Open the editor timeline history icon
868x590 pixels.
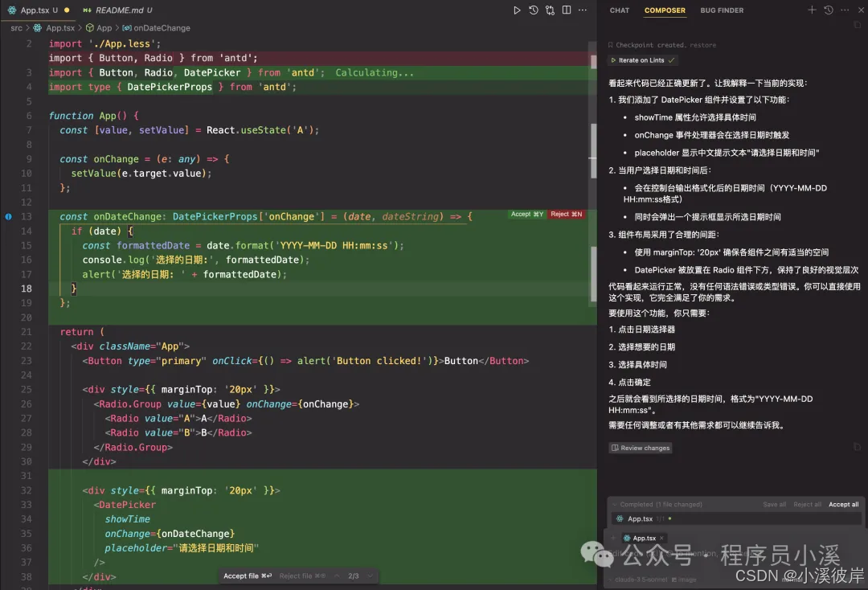pyautogui.click(x=533, y=10)
